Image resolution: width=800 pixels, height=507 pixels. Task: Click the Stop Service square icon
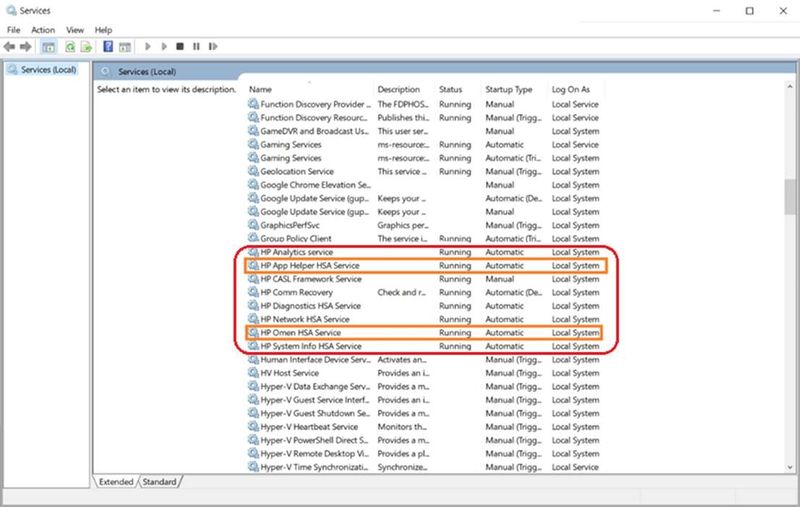click(x=180, y=46)
